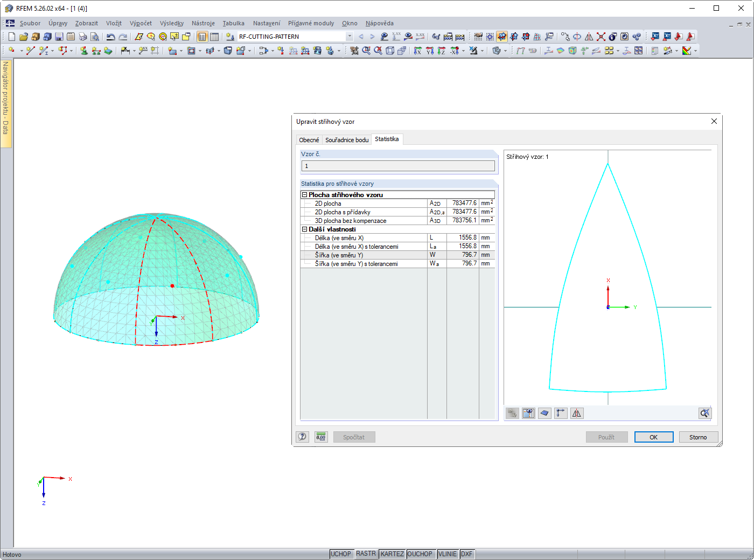Toggle KARTEZ mode in the status bar
Viewport: 754px width, 560px height.
[x=392, y=554]
